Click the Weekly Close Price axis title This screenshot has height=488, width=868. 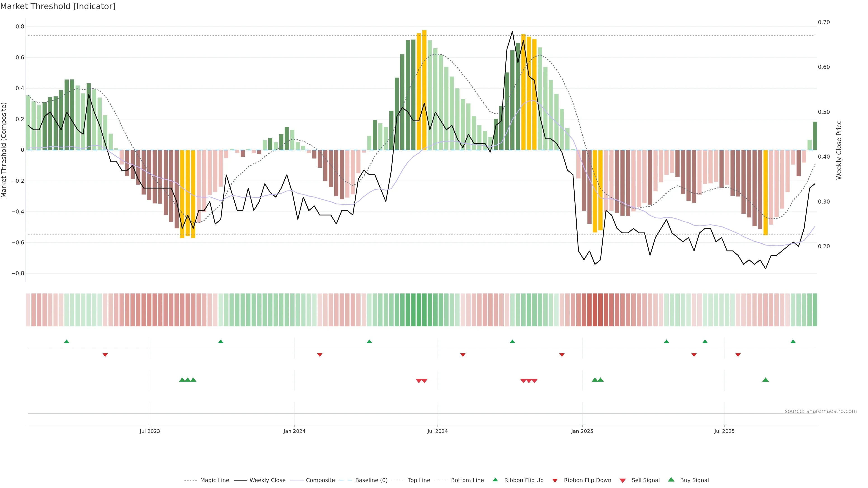839,150
